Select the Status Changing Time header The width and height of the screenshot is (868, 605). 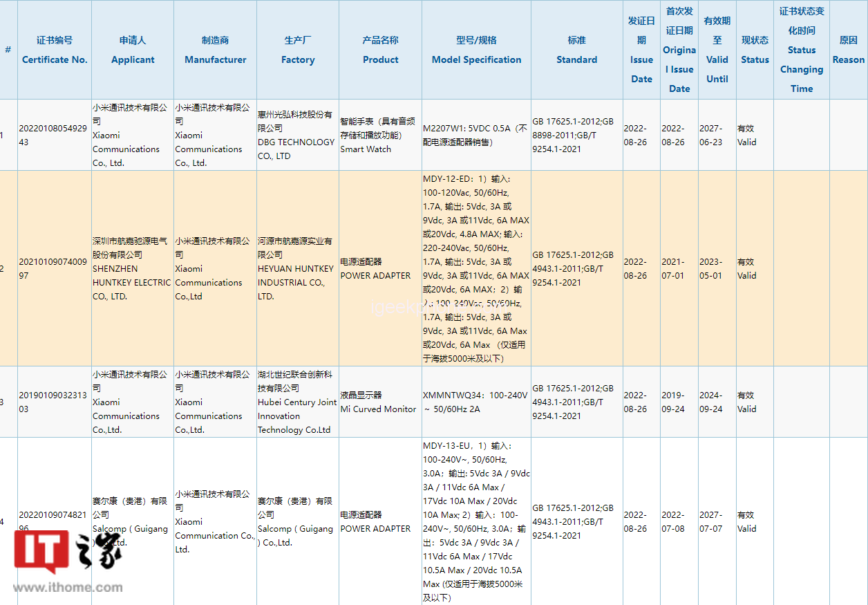(801, 50)
